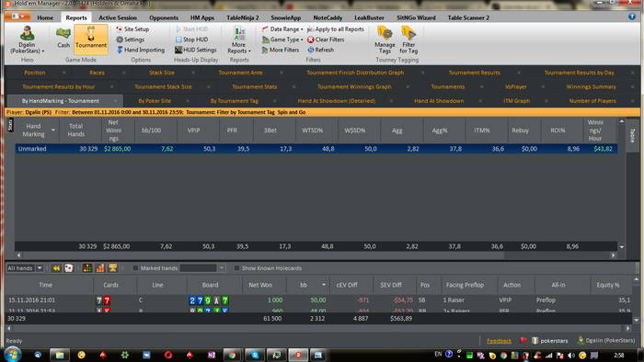The width and height of the screenshot is (644, 362).
Task: Click Stop HUD
Action: click(191, 40)
